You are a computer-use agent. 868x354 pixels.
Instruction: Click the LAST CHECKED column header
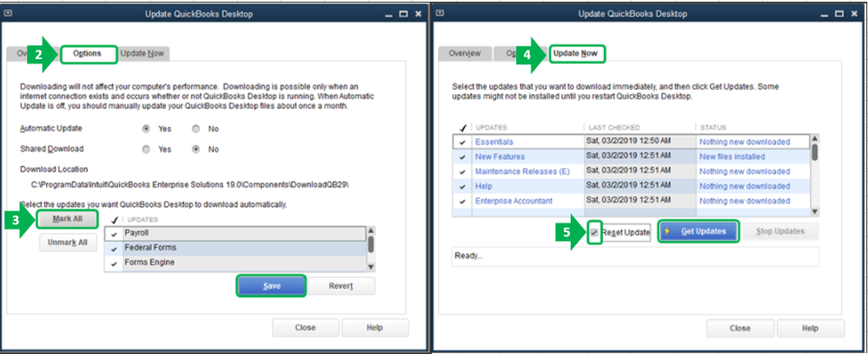[x=614, y=127]
